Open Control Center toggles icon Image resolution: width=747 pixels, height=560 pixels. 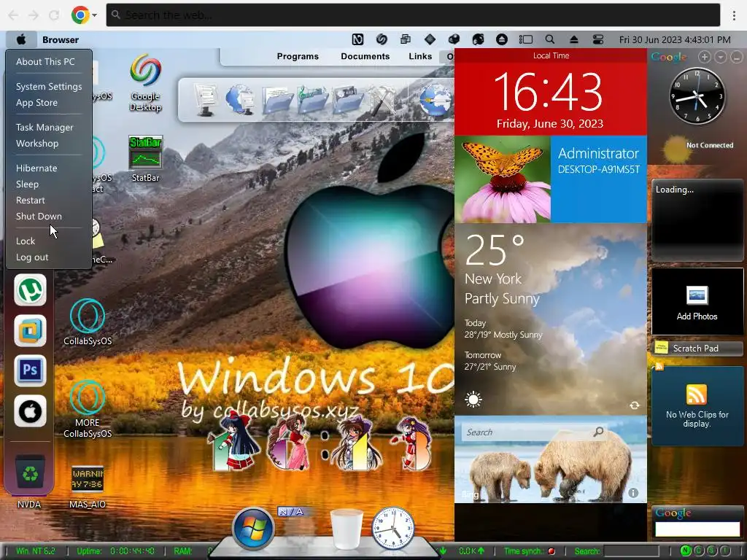point(598,39)
